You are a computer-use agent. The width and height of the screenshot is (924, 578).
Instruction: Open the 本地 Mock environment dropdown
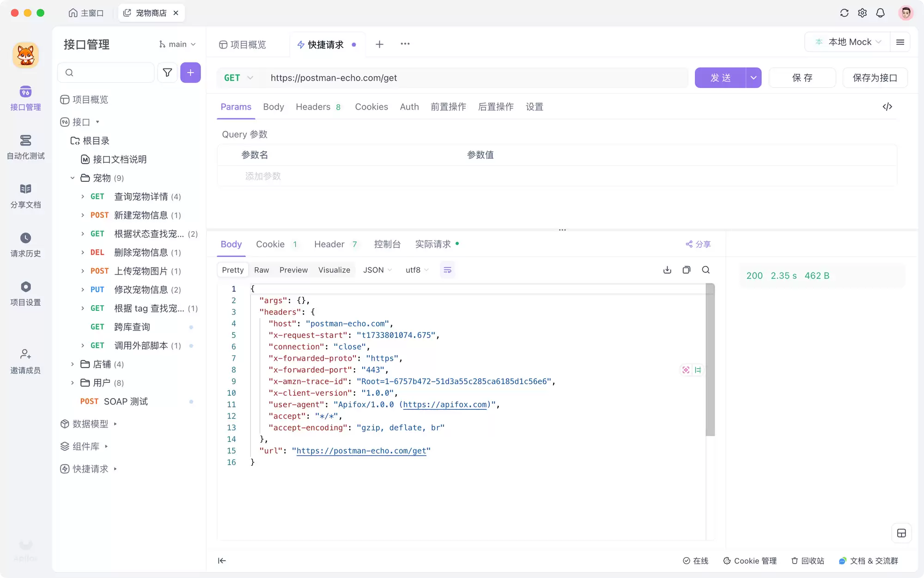coord(848,42)
